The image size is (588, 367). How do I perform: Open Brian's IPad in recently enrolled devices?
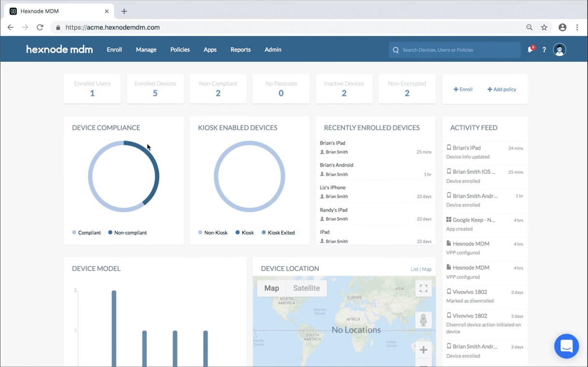tap(375, 148)
